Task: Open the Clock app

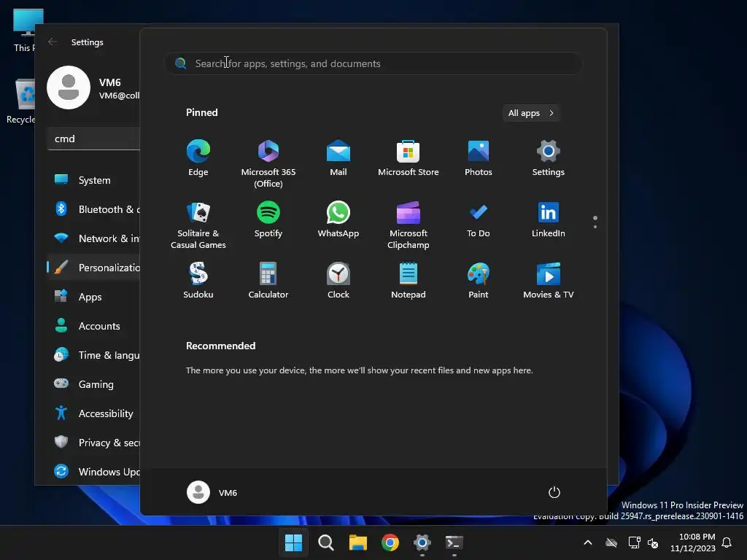Action: (x=338, y=281)
